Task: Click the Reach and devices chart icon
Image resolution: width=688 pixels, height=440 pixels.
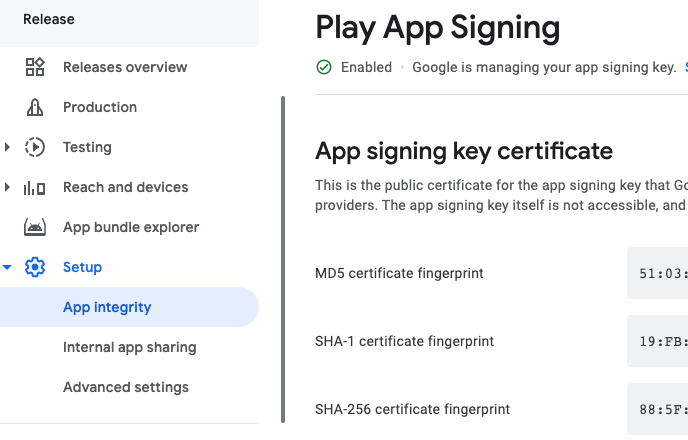Action: pyautogui.click(x=35, y=187)
